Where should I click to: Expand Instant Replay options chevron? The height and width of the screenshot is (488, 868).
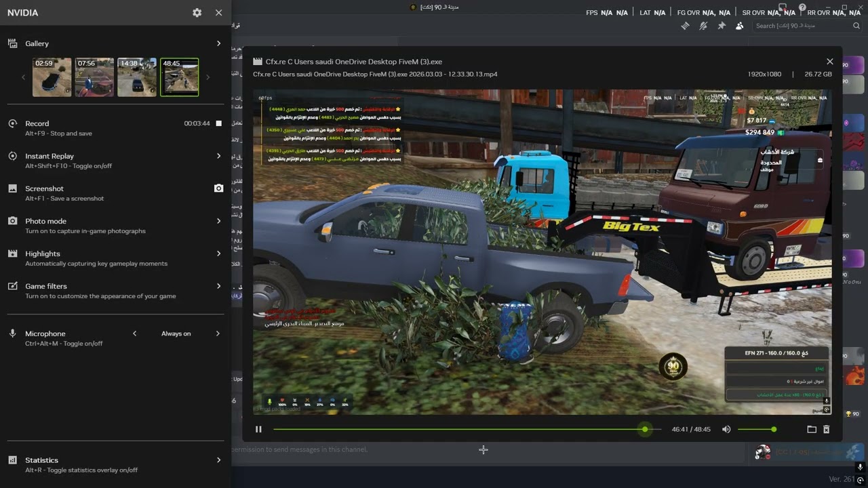[218, 156]
